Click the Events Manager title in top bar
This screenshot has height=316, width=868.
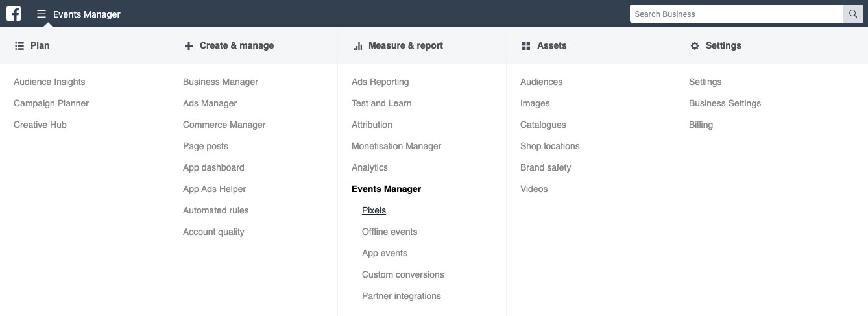click(87, 14)
